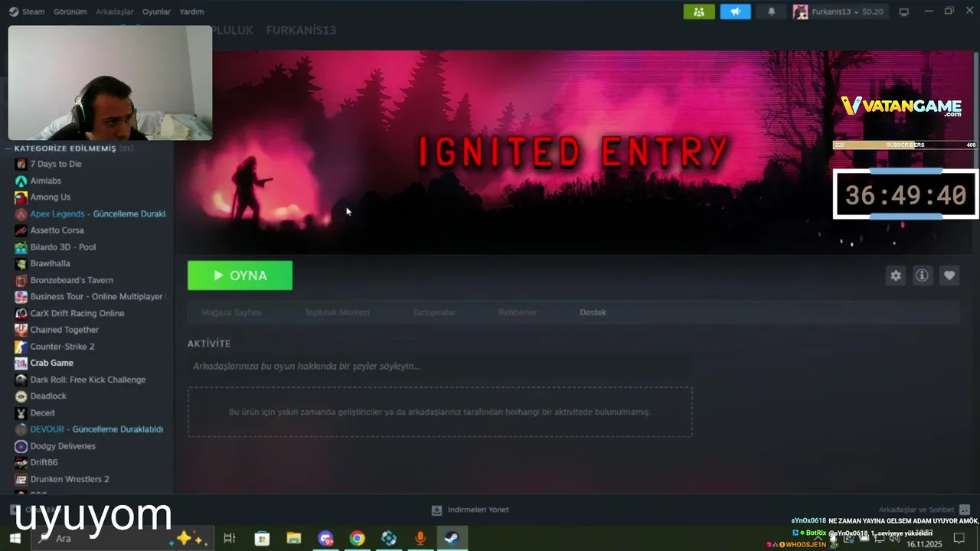Add game to favorites heart icon

pyautogui.click(x=949, y=275)
